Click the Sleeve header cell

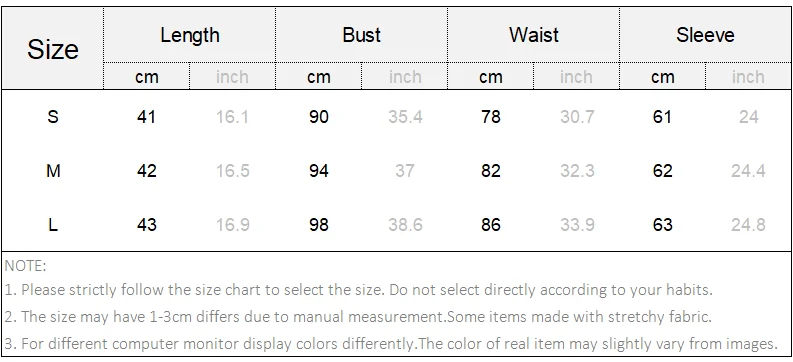click(x=706, y=35)
